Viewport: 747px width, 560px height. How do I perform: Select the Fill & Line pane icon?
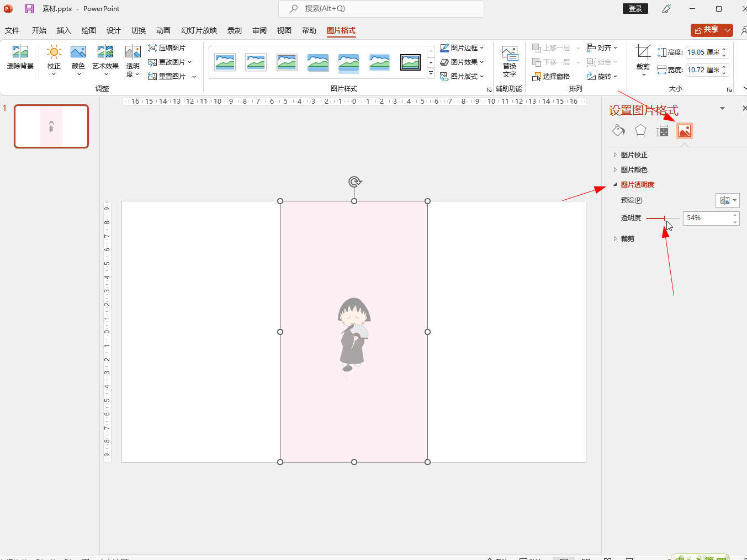[618, 131]
